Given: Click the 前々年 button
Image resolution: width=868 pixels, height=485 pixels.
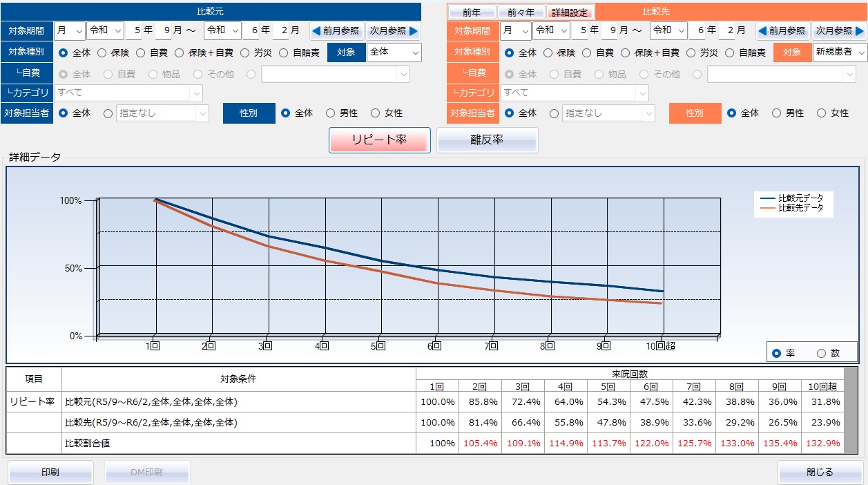Looking at the screenshot, I should pos(521,12).
